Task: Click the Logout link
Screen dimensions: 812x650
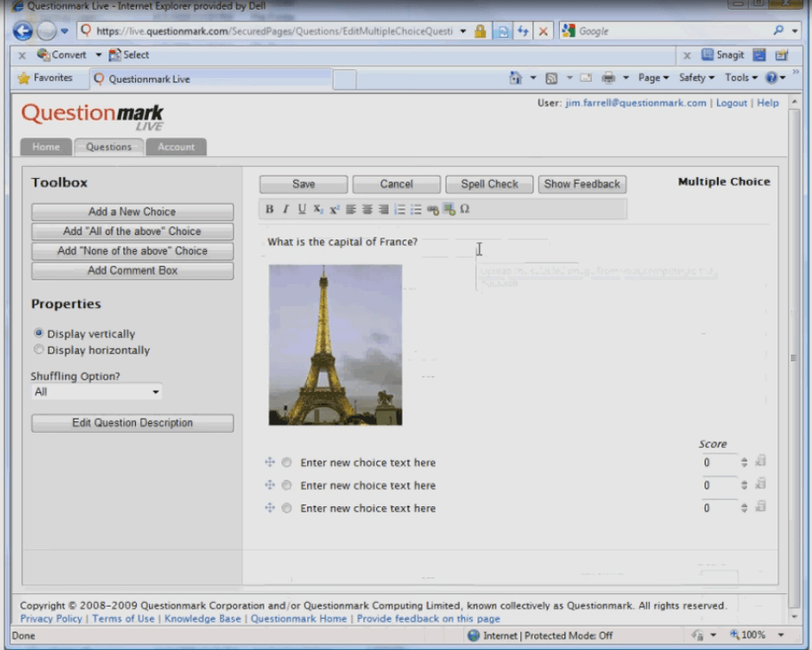Action: point(731,103)
